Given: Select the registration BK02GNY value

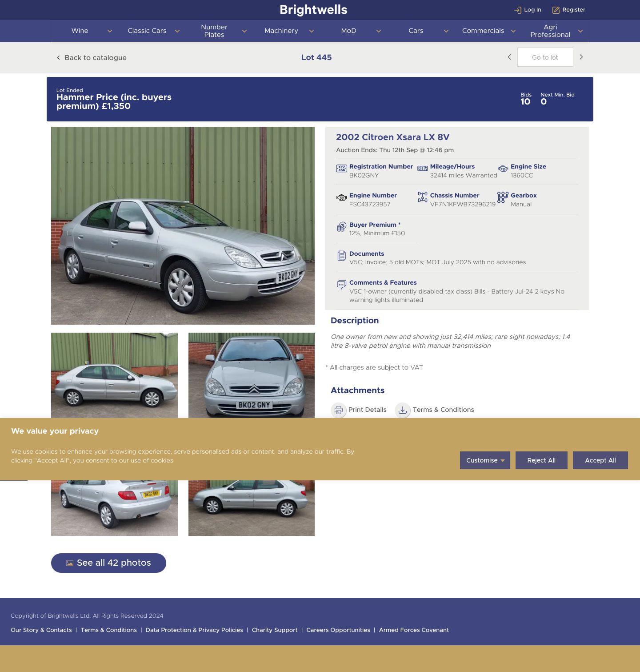Looking at the screenshot, I should [364, 176].
